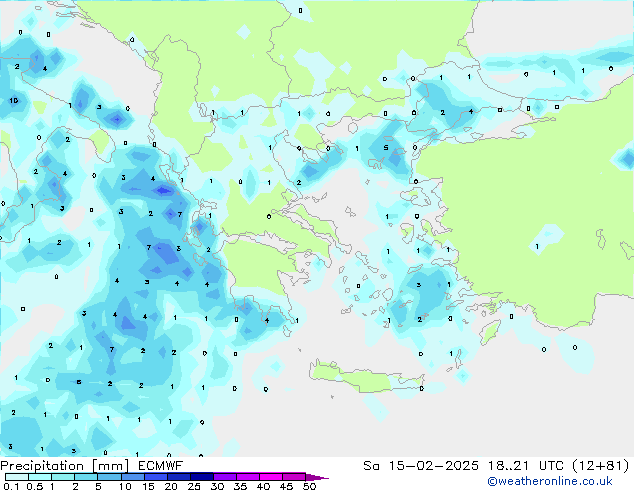The width and height of the screenshot is (634, 490).
Task: Click the '20' legend scale label
Action: click(171, 486)
